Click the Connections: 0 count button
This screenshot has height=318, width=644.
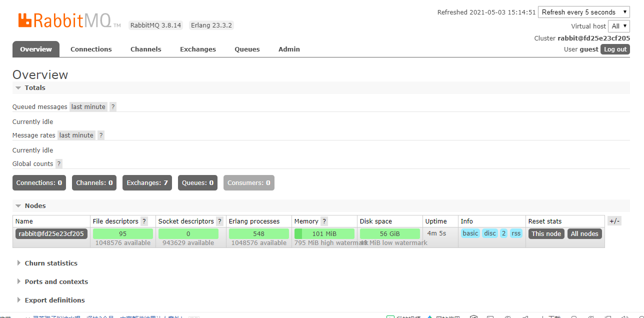39,182
